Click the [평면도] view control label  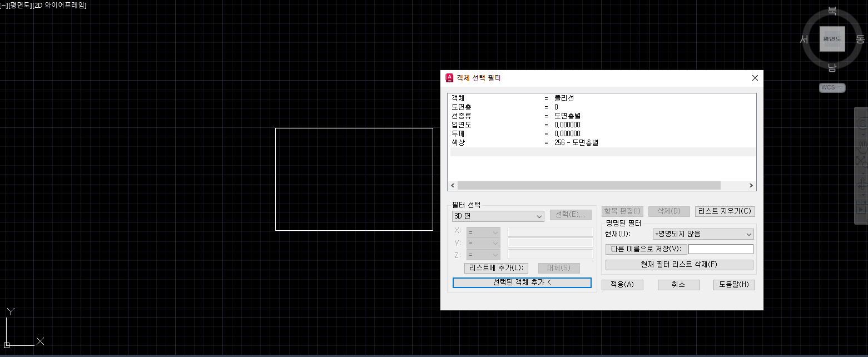click(x=19, y=5)
